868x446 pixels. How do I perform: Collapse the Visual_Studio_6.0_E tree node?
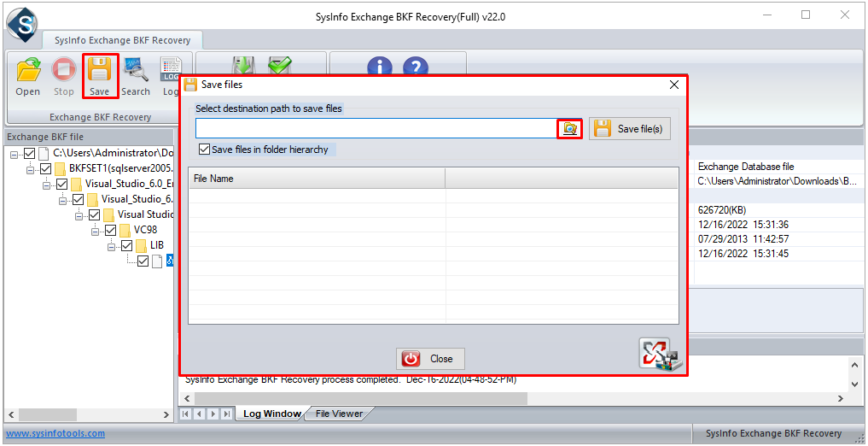click(46, 185)
